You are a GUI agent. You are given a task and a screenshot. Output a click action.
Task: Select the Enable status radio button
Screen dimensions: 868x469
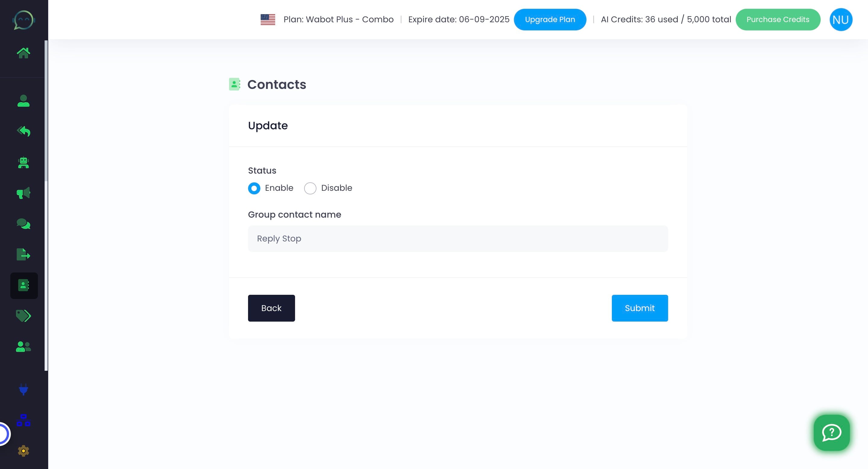pos(254,188)
